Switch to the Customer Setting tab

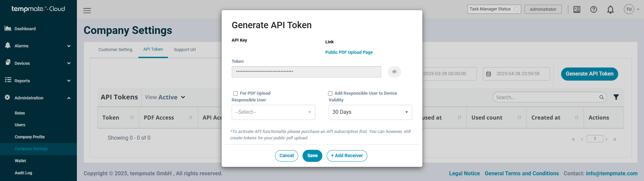[115, 49]
